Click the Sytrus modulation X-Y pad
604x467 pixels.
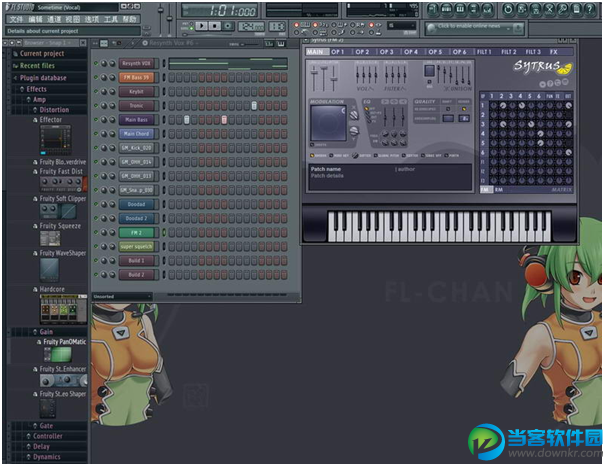[329, 123]
